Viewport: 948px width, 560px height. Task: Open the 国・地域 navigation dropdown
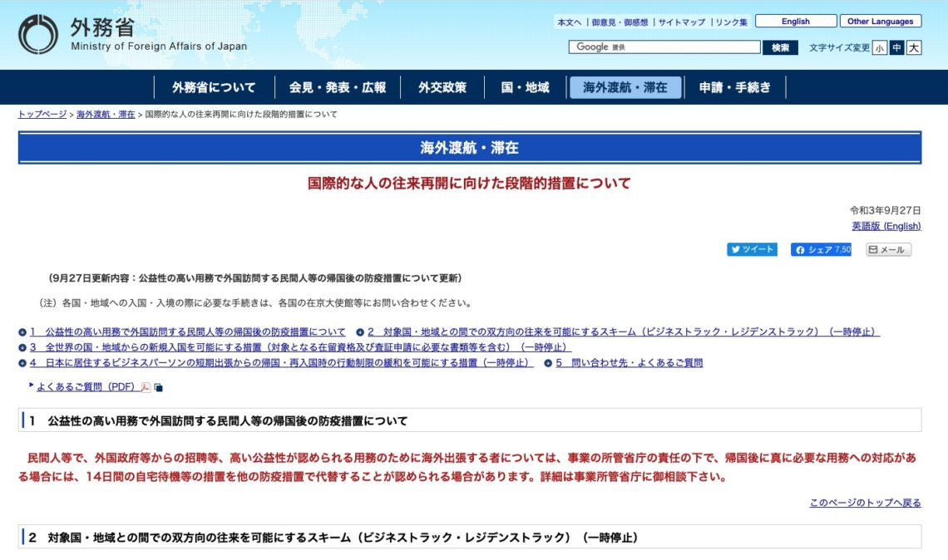click(523, 86)
